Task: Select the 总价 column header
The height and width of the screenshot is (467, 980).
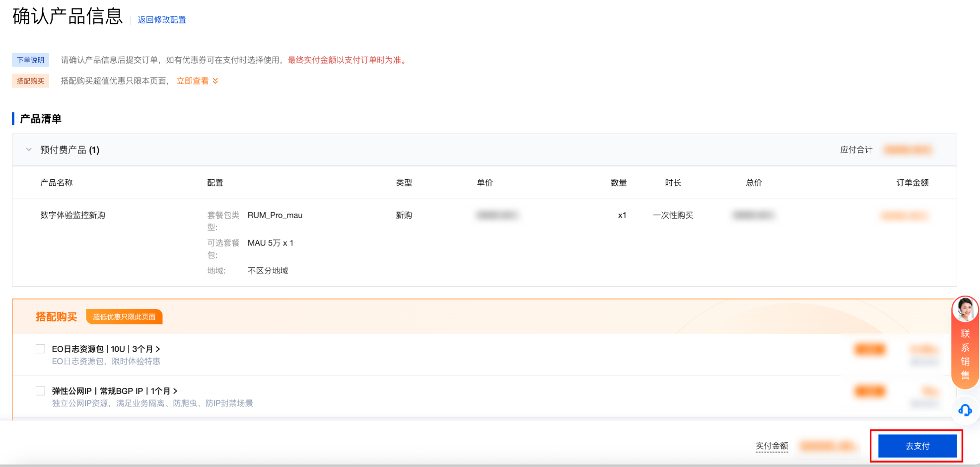Action: [754, 183]
